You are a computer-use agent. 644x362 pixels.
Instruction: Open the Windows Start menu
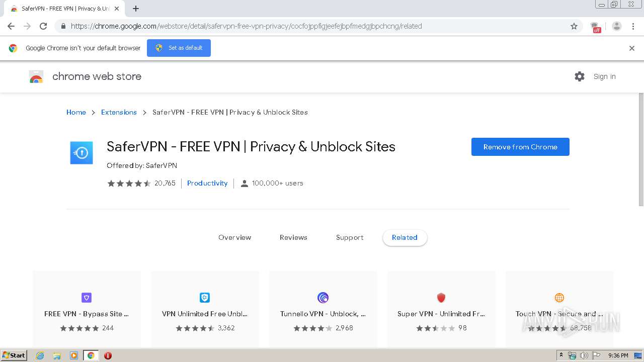tap(14, 355)
